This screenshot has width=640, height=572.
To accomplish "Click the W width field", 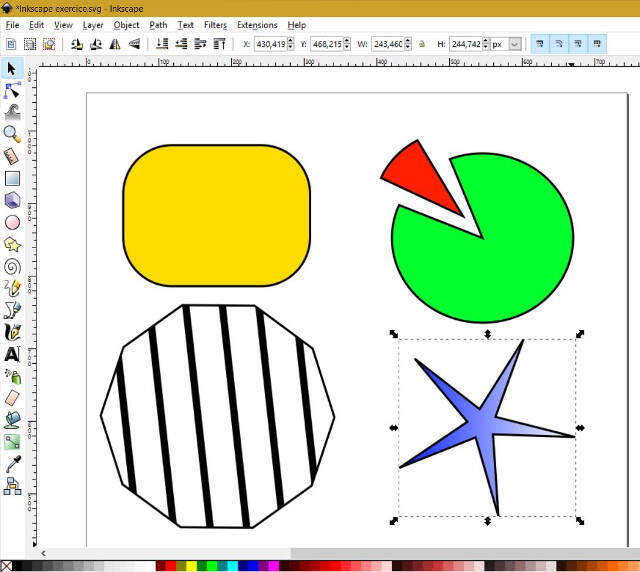I will point(388,44).
